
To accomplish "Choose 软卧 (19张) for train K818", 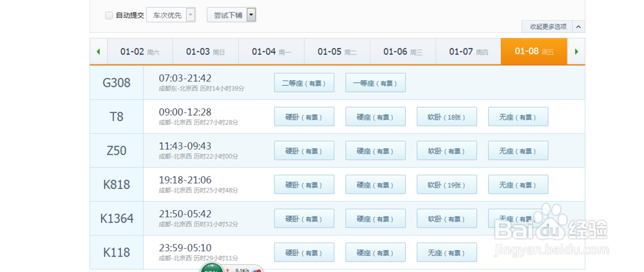I will (x=447, y=184).
